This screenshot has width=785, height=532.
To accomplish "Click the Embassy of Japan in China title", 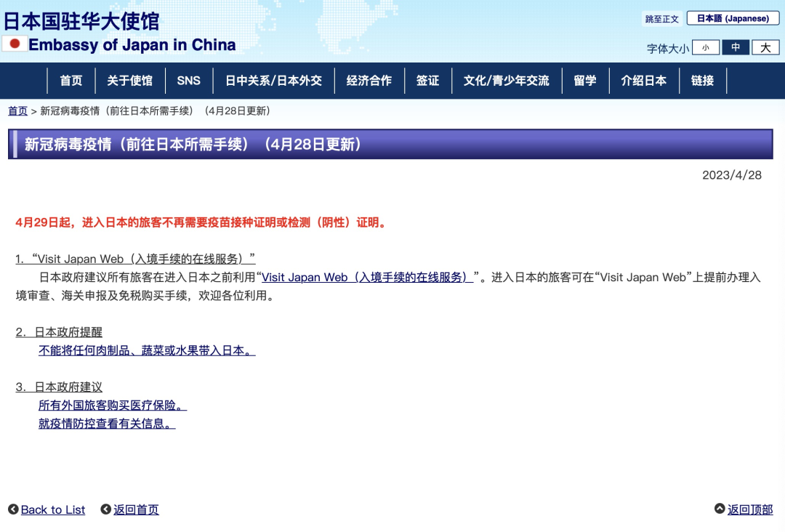I will coord(132,45).
